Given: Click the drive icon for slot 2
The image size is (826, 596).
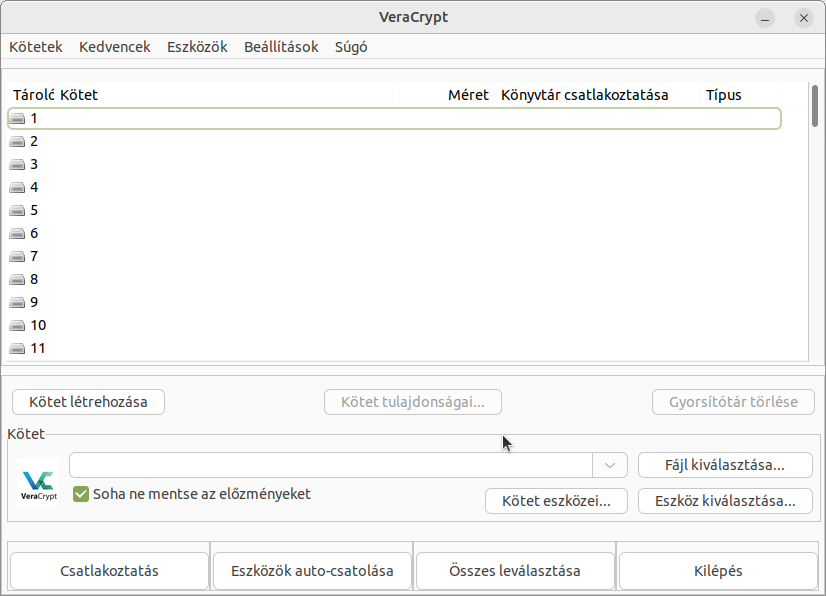Looking at the screenshot, I should pyautogui.click(x=17, y=142).
